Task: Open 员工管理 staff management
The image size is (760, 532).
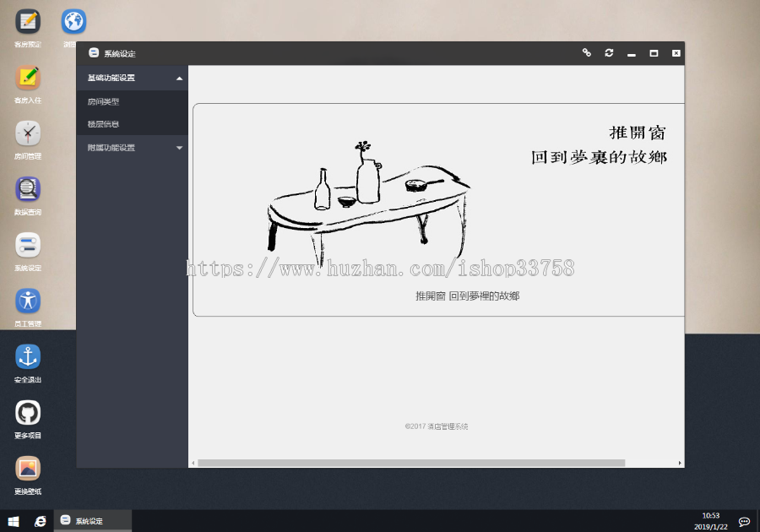Action: 26,302
